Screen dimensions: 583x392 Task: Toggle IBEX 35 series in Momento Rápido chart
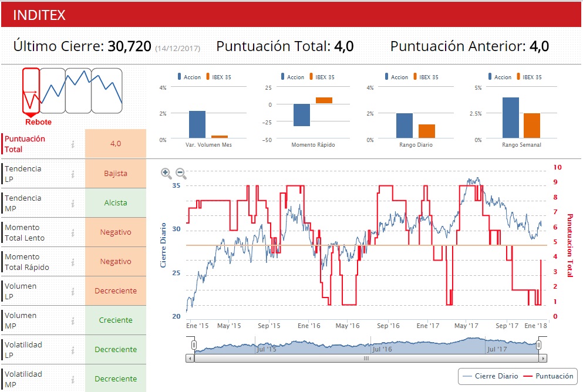coord(322,77)
